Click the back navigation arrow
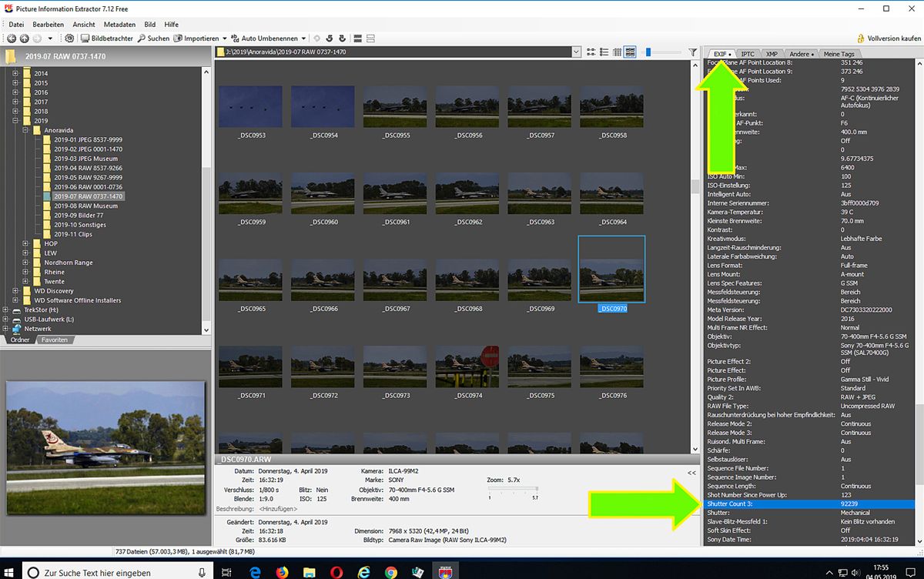 (x=12, y=38)
